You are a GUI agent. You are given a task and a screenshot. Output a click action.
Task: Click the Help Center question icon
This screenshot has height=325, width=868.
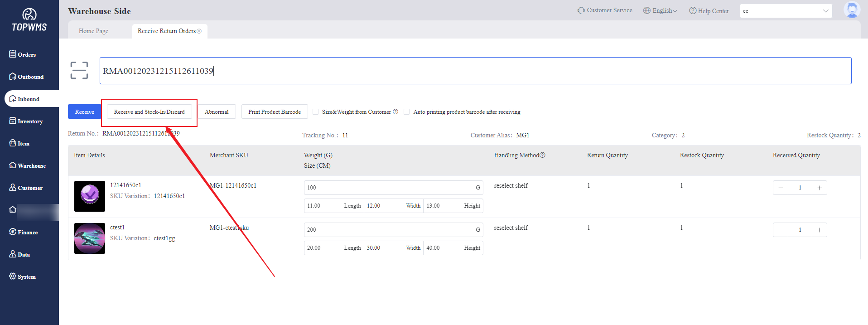[693, 10]
